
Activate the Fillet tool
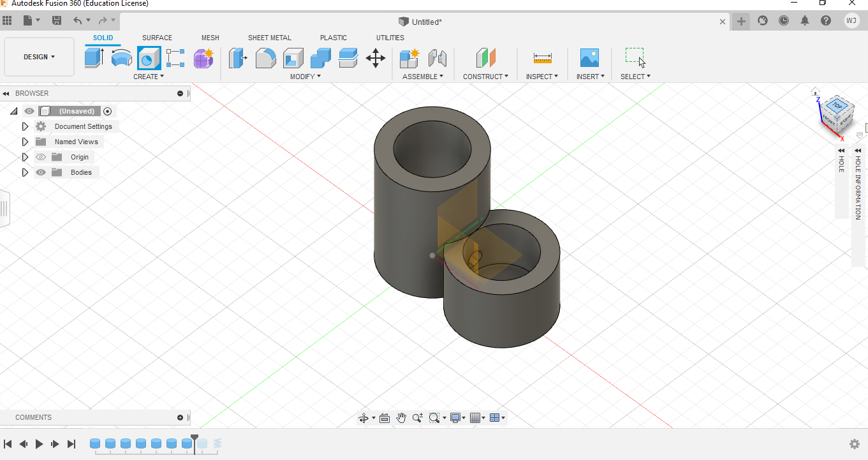click(x=265, y=57)
